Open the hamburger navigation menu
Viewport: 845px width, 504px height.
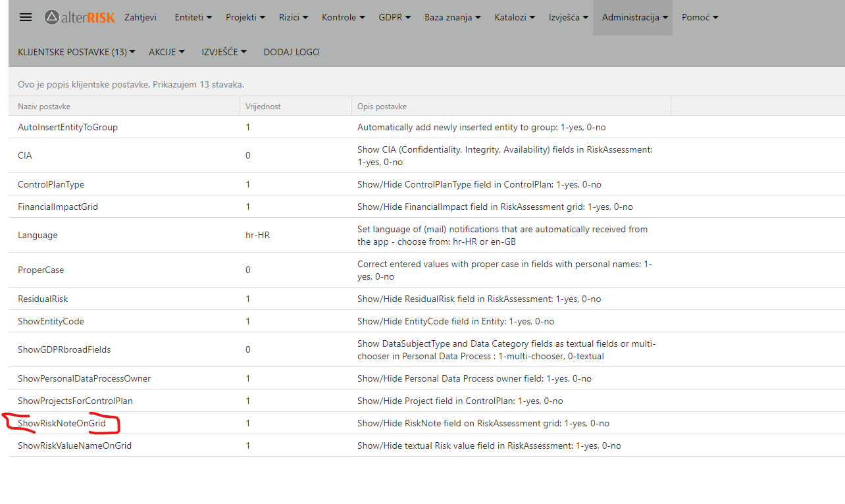[x=26, y=17]
